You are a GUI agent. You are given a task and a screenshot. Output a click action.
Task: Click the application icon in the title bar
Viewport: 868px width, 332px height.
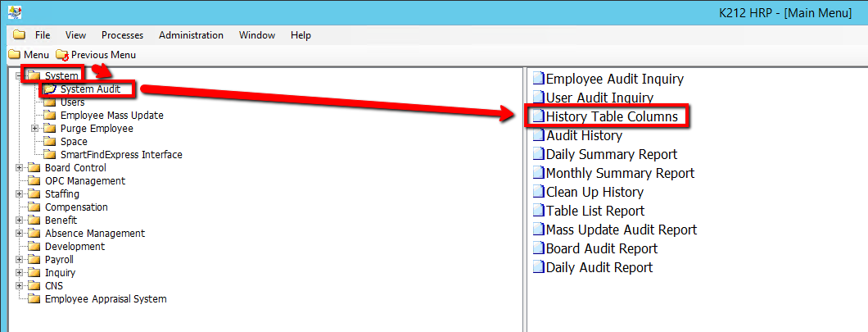15,12
